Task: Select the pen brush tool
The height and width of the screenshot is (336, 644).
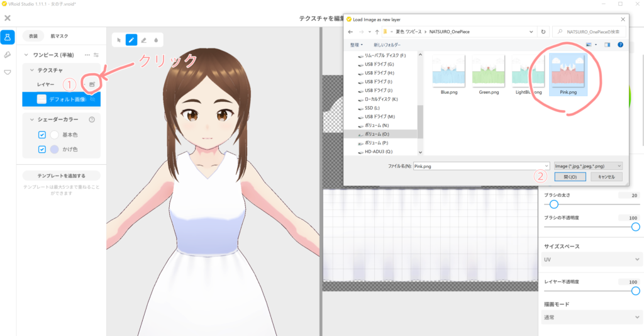Action: pos(131,40)
